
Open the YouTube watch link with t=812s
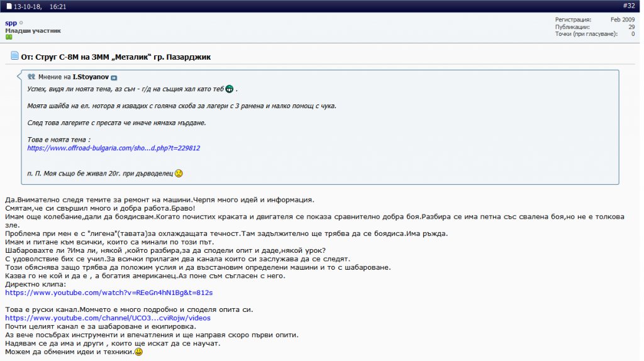click(x=109, y=292)
